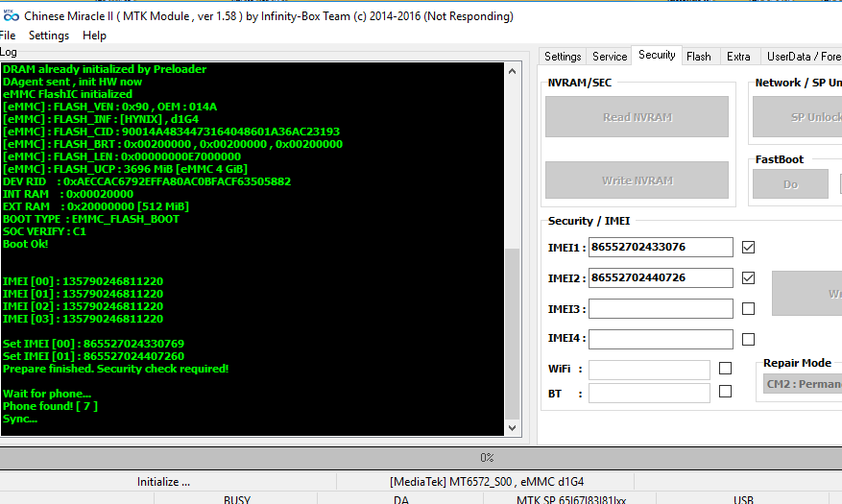The image size is (842, 504).
Task: Click the 'DA' status bar cell
Action: [401, 499]
